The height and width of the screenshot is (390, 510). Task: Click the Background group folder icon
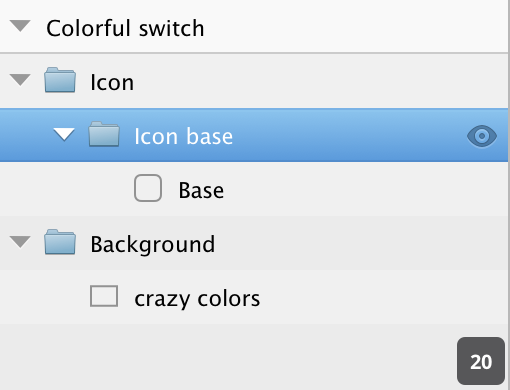tap(60, 242)
